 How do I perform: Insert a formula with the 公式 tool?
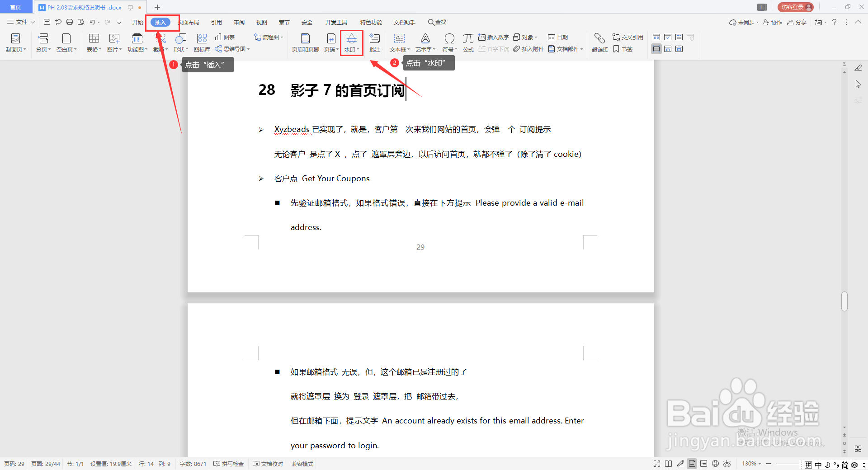pos(468,43)
